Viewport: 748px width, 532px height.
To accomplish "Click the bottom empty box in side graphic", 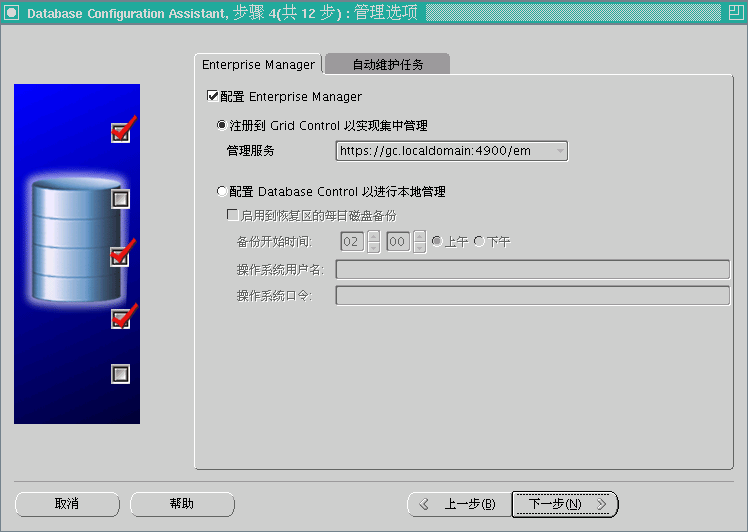I will [x=120, y=374].
